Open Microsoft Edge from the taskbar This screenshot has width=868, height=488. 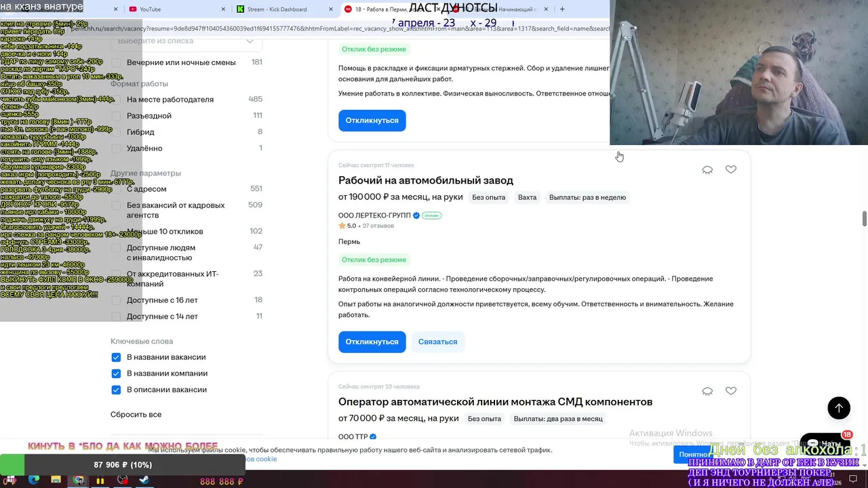pyautogui.click(x=33, y=480)
